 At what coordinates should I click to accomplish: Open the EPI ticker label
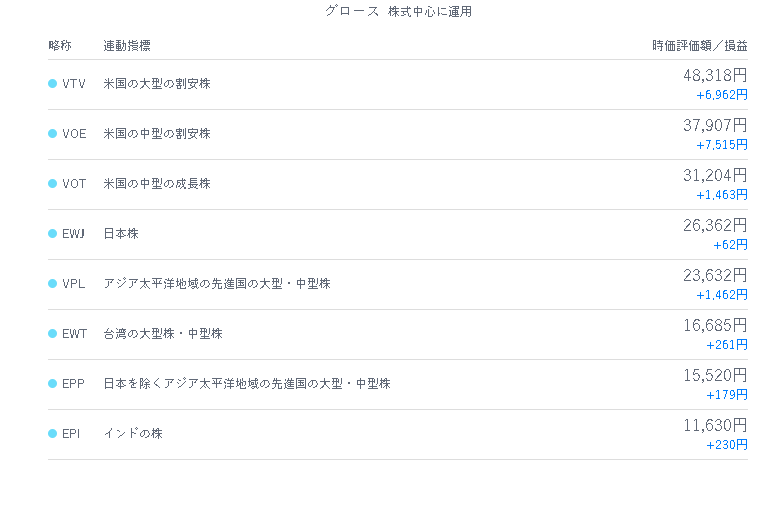[71, 433]
